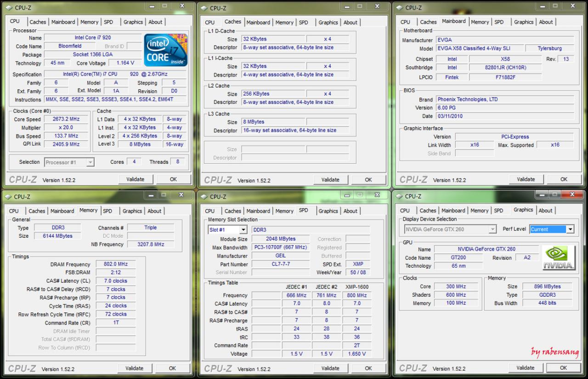The height and width of the screenshot is (379, 588).
Task: Select the About tab in the Mainboard window
Action: [546, 22]
